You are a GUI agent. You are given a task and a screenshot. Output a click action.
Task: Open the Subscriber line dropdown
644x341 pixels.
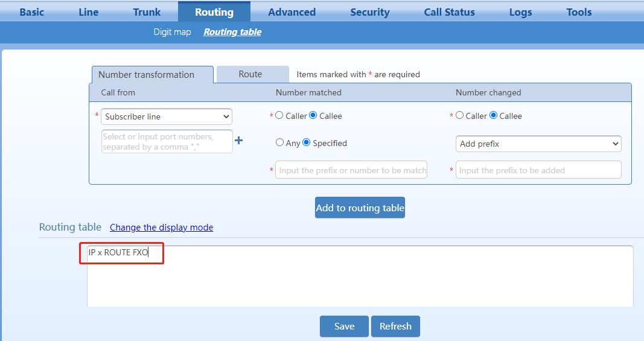tap(167, 116)
